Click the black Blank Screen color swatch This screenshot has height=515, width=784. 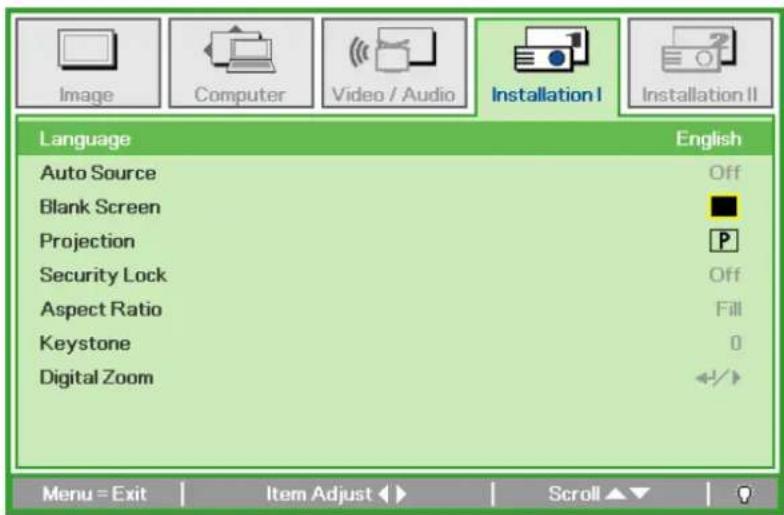724,207
